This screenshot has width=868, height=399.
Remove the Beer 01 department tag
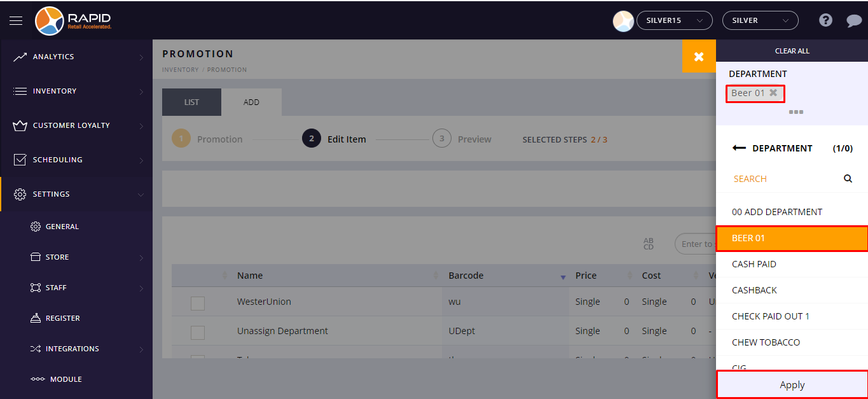(x=773, y=93)
